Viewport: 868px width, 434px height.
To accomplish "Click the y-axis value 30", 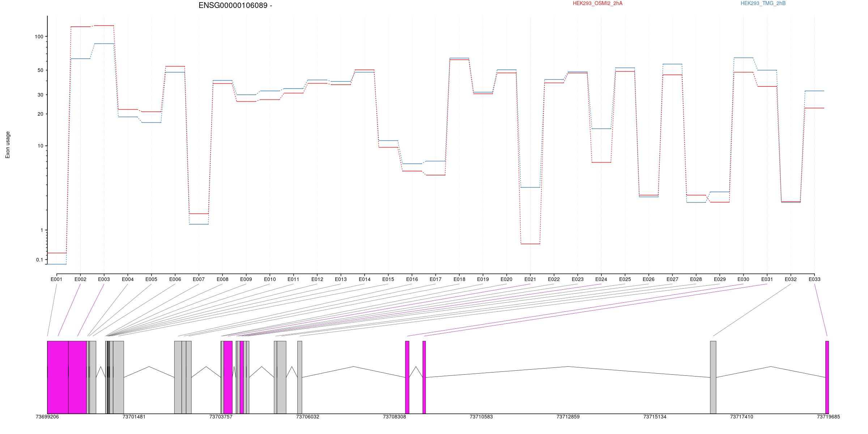I will point(40,95).
